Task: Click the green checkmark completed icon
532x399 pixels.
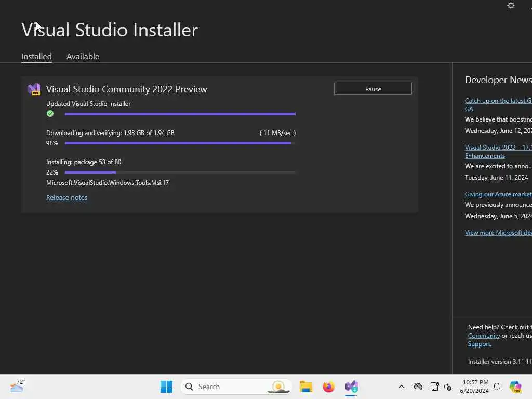Action: 50,114
